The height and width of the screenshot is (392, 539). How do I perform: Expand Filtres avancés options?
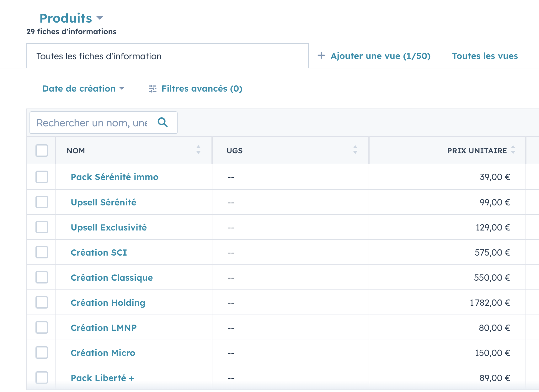click(202, 89)
